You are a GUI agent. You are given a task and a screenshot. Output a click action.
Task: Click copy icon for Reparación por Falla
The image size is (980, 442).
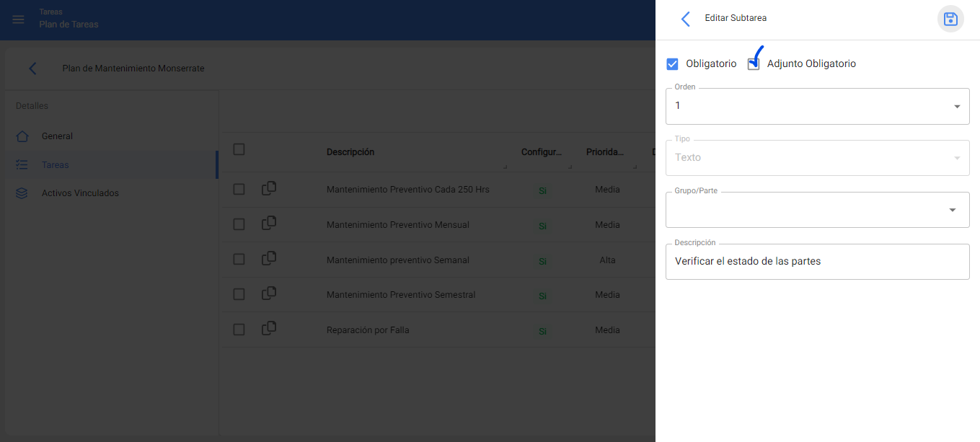[269, 329]
